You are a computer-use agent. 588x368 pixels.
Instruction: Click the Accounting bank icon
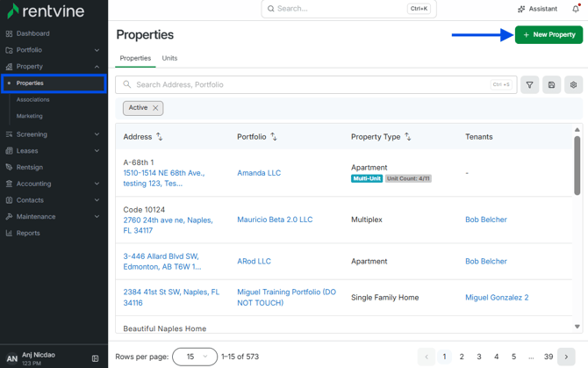(x=10, y=184)
